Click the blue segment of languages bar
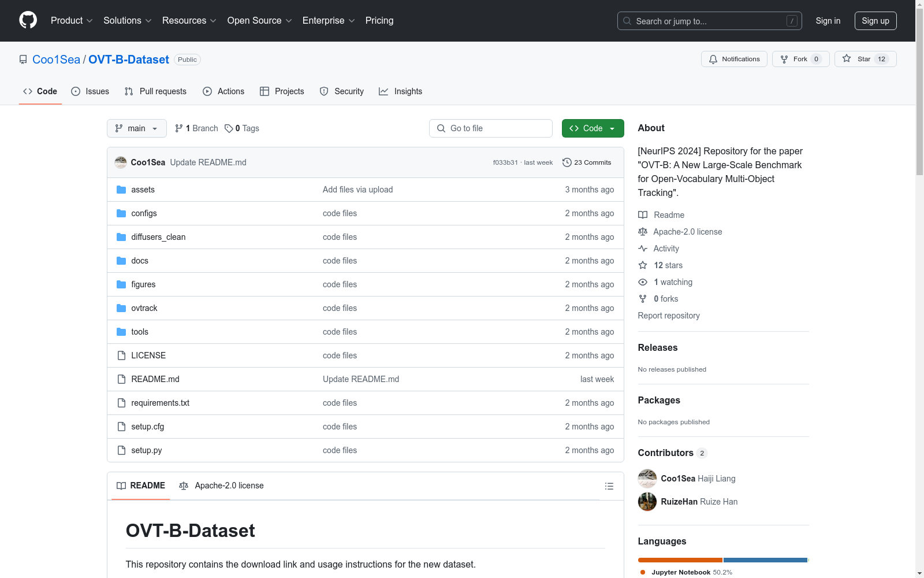924x578 pixels. (765, 560)
